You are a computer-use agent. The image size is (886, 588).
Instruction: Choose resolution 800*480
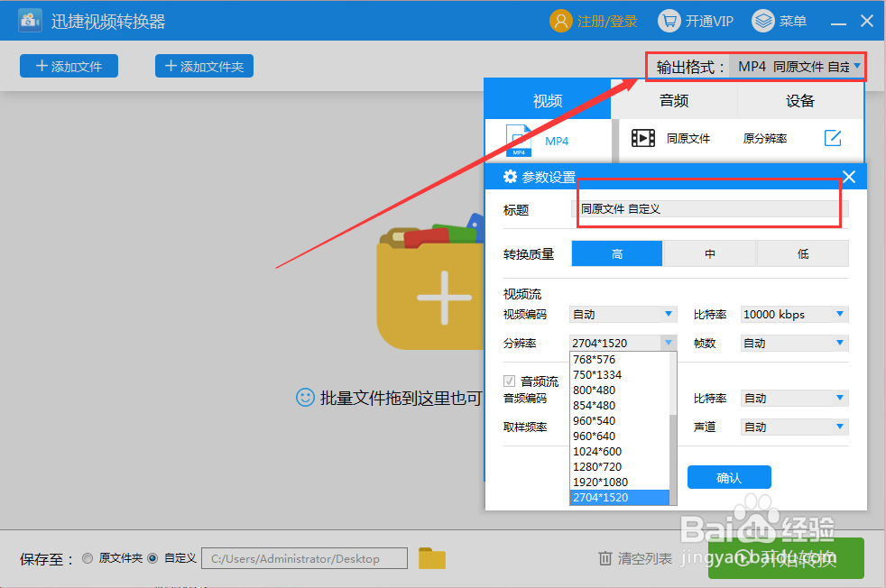620,390
